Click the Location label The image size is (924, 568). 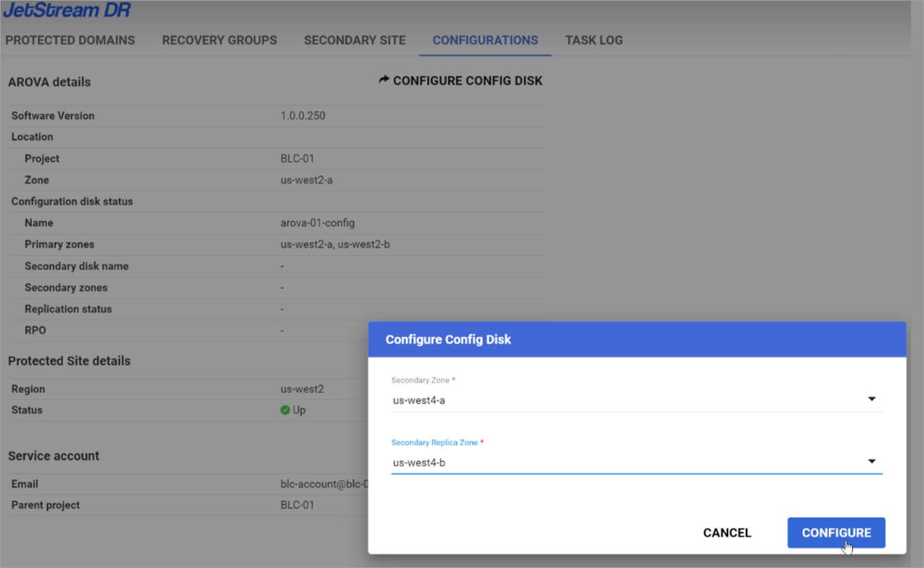(32, 137)
